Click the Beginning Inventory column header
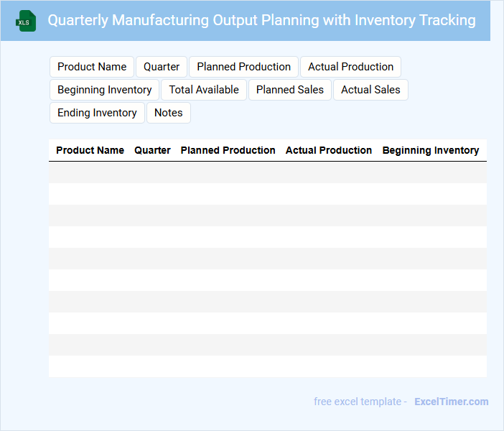Image resolution: width=504 pixels, height=431 pixels. (x=431, y=151)
